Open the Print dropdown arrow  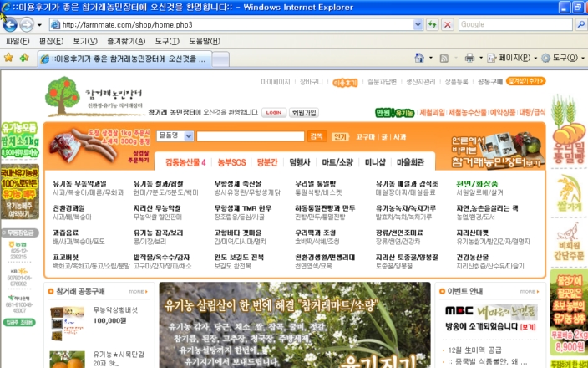tap(481, 58)
